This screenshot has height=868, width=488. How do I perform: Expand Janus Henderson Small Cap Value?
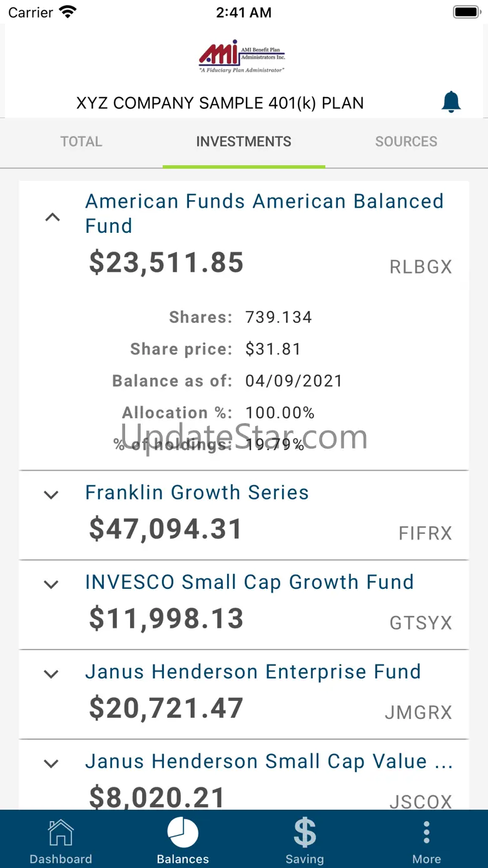(51, 763)
